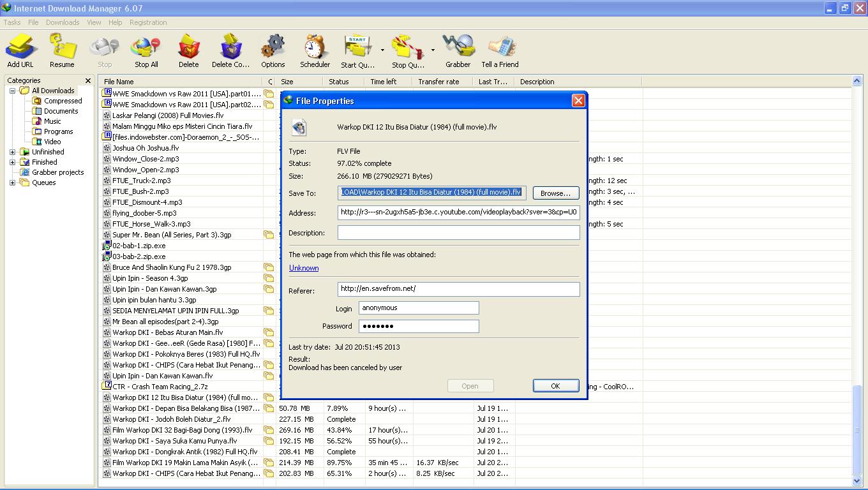Click the download list scroll-down arrow
868x490 pixels.
point(857,481)
